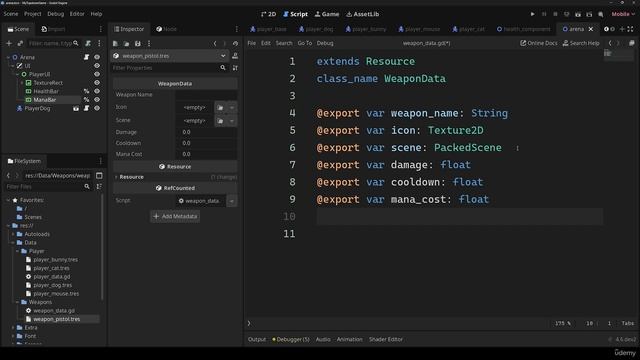Image resolution: width=640 pixels, height=360 pixels.
Task: Hide the TextureRect node
Action: point(97,83)
